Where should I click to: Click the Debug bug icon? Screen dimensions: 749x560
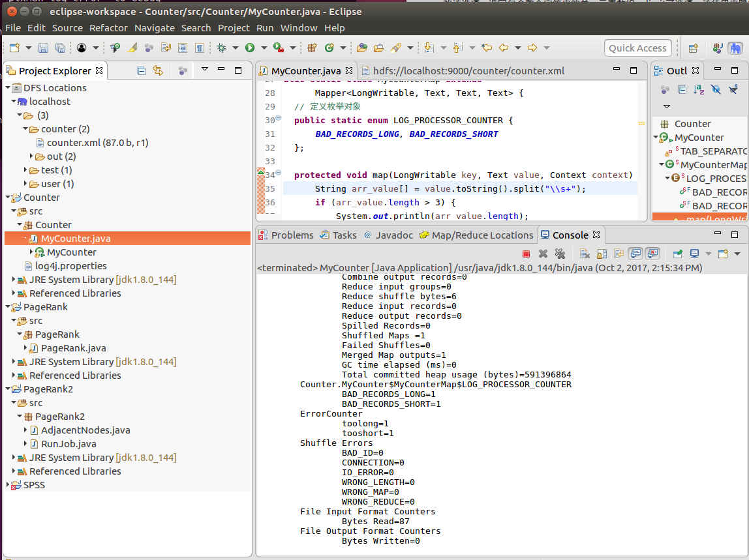(x=221, y=48)
